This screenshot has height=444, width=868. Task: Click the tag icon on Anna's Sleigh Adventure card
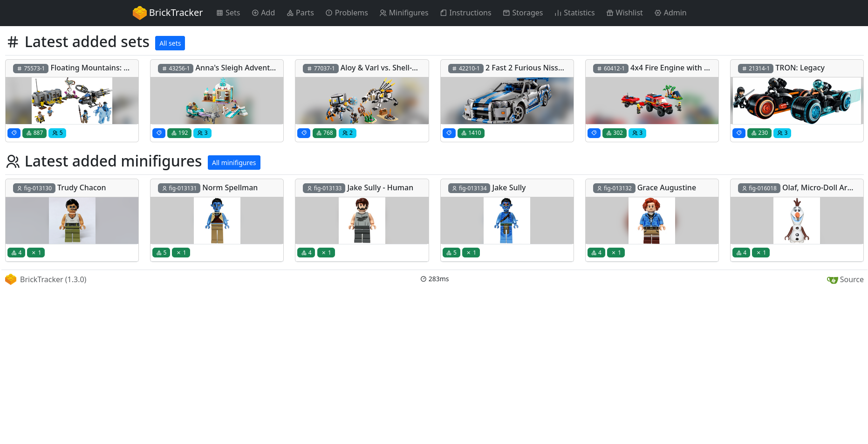pos(158,133)
